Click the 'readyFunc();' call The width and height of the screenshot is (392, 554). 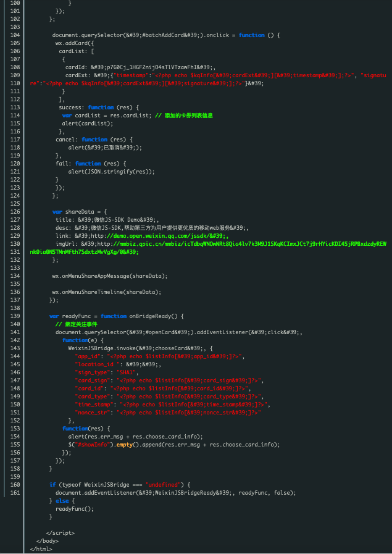point(75,509)
